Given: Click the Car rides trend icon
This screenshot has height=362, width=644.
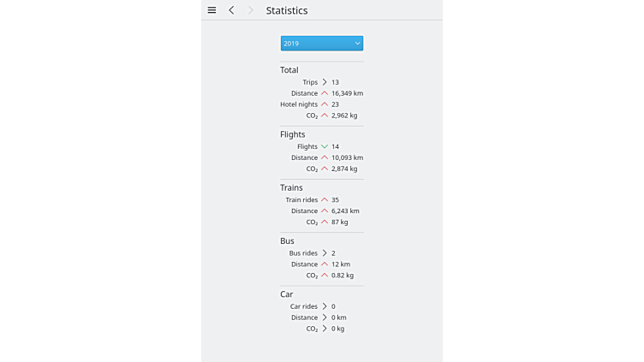Looking at the screenshot, I should (325, 306).
